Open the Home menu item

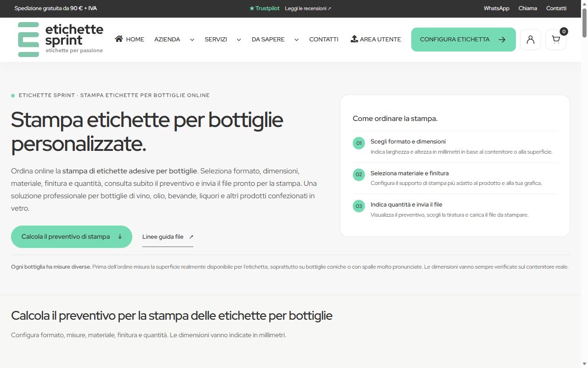[x=130, y=39]
